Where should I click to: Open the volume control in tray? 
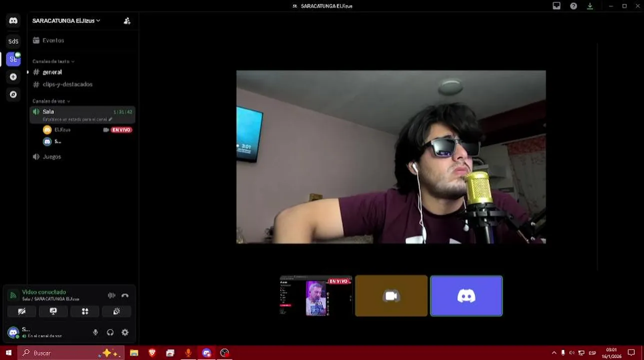click(572, 353)
